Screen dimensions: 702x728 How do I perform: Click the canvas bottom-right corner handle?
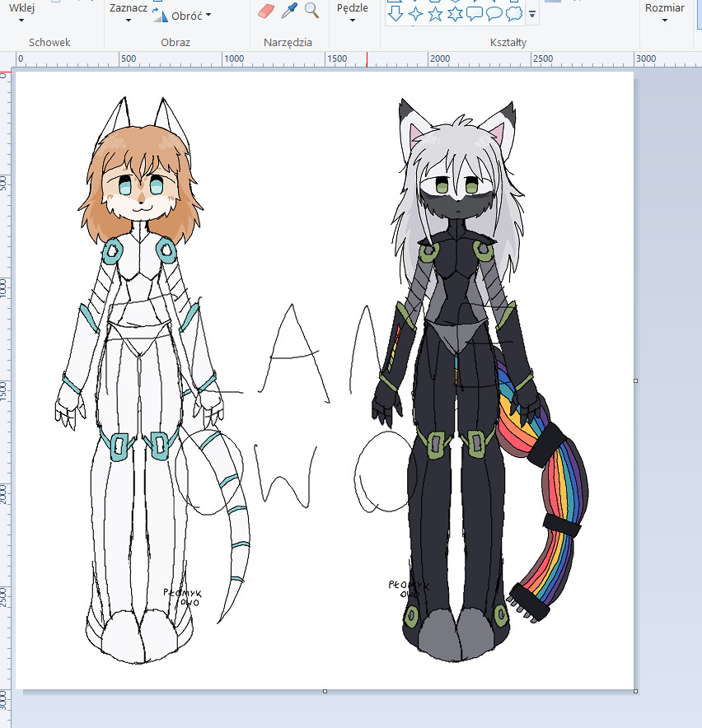coord(635,691)
